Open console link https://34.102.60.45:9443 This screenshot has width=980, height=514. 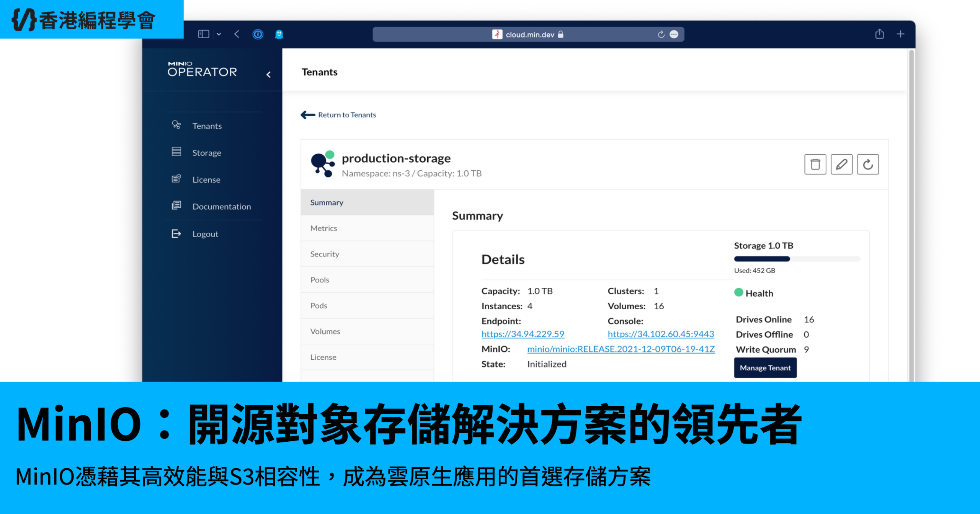point(661,334)
